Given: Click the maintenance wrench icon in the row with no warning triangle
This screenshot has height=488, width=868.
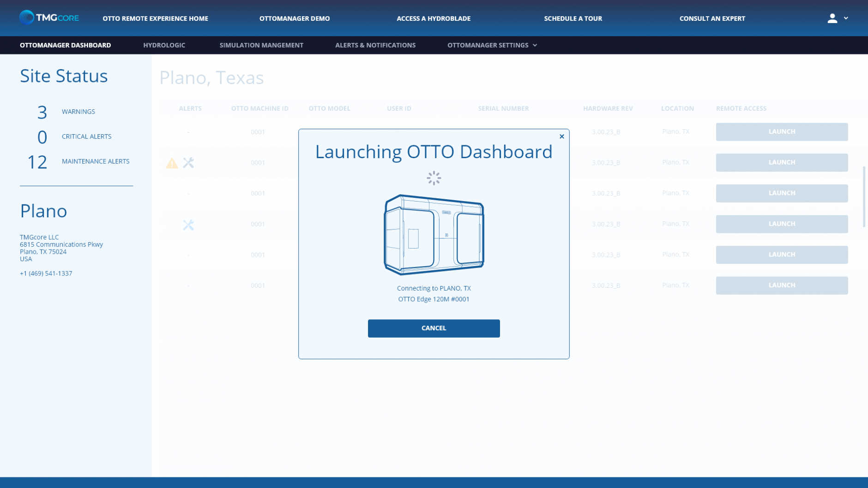Looking at the screenshot, I should pyautogui.click(x=188, y=225).
